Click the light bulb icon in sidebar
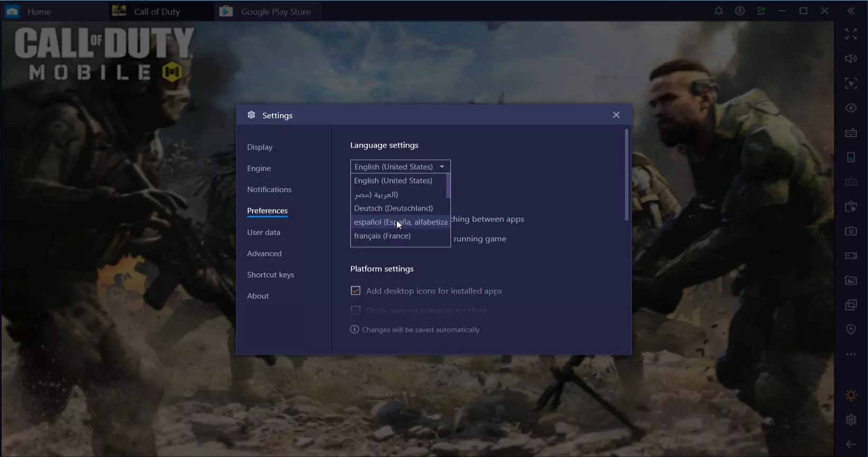The height and width of the screenshot is (457, 868). click(851, 395)
